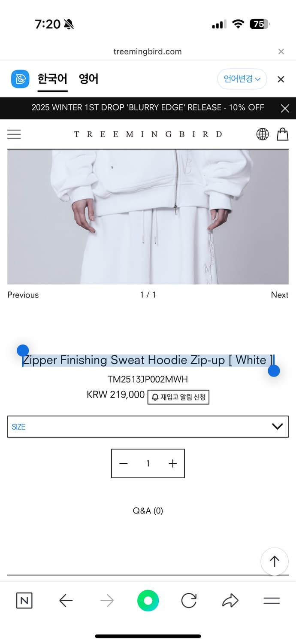Tap the 재입고 알림 신청 button
This screenshot has height=644, width=296.
pyautogui.click(x=178, y=397)
